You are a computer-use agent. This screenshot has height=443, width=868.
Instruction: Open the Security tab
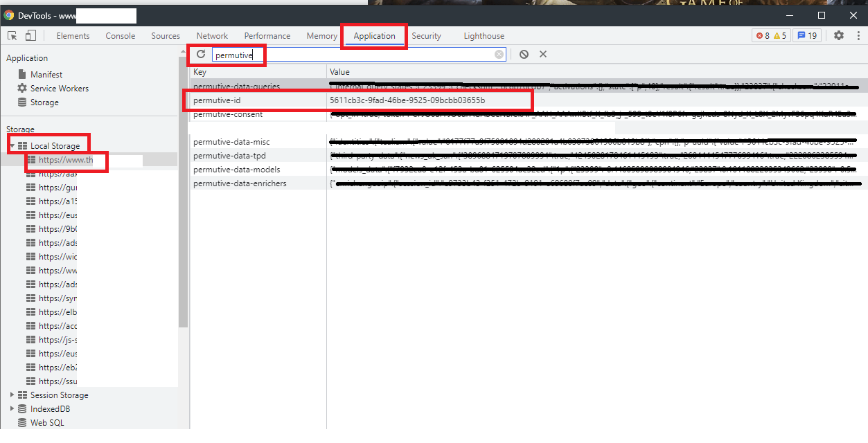point(426,36)
